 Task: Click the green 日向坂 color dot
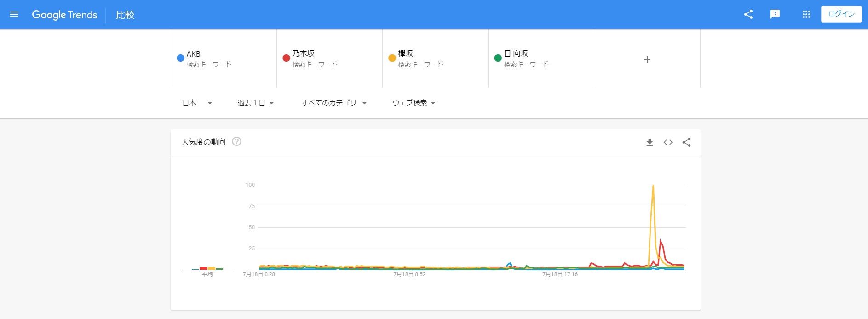pyautogui.click(x=498, y=58)
